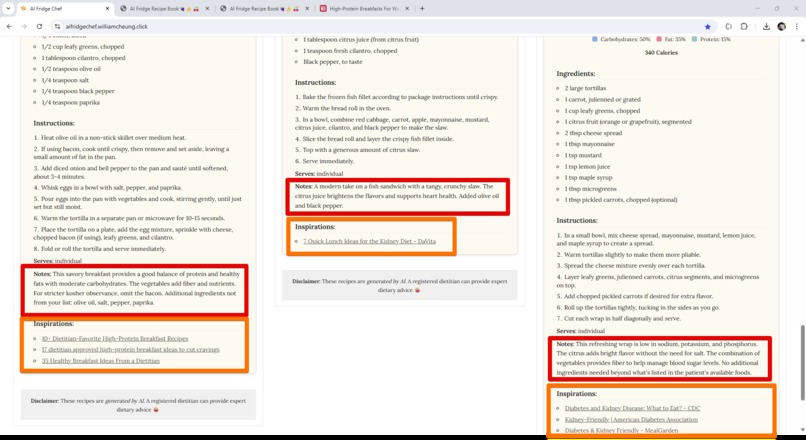Click the note starting 'A modern take on a fish sandwich'

pyautogui.click(x=397, y=196)
